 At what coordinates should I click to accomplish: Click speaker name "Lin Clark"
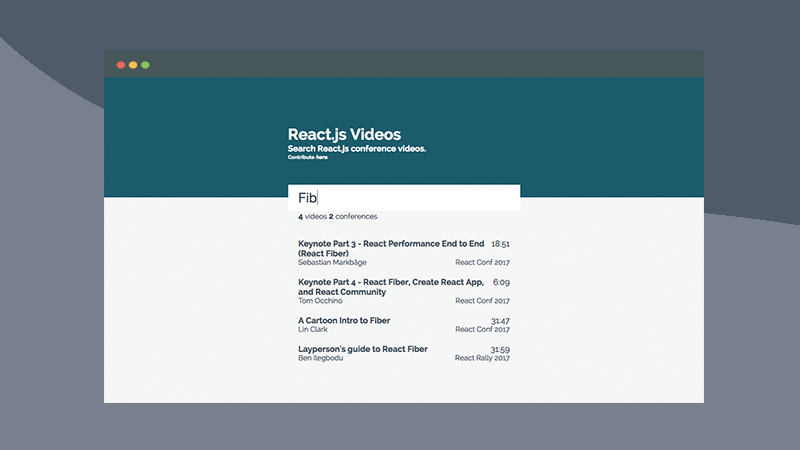[313, 329]
